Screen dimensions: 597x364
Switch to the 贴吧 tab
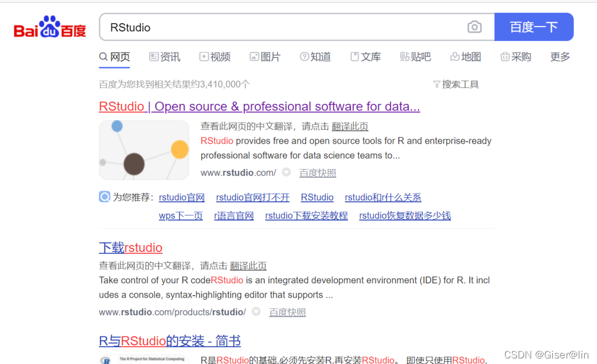click(x=415, y=56)
